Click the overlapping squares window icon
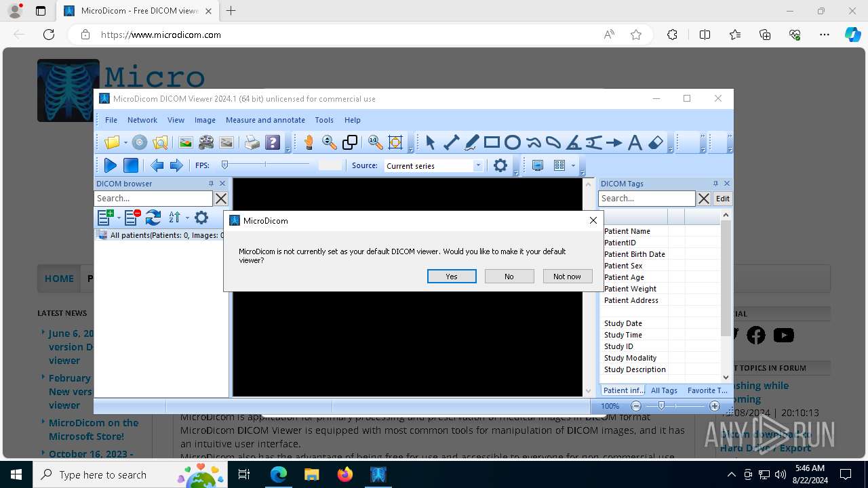 (x=350, y=142)
